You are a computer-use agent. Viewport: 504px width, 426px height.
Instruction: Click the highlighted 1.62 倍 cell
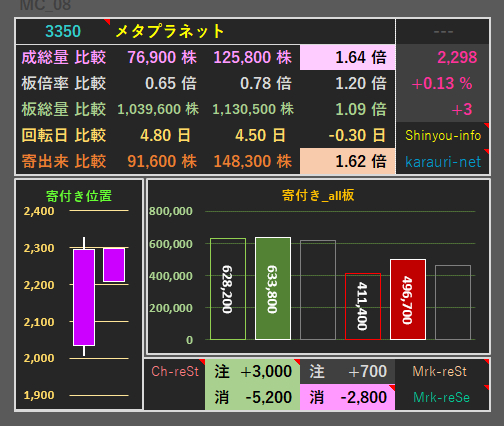tap(347, 161)
